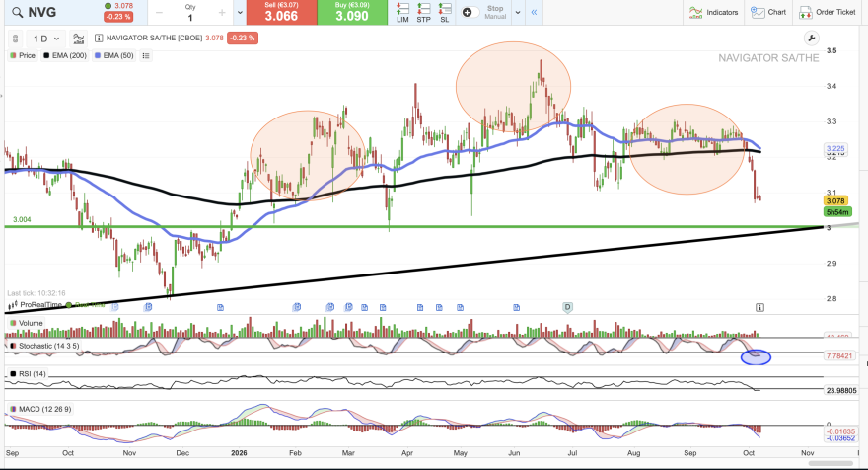The width and height of the screenshot is (868, 470).
Task: Click the chart style icon
Action: tap(79, 39)
